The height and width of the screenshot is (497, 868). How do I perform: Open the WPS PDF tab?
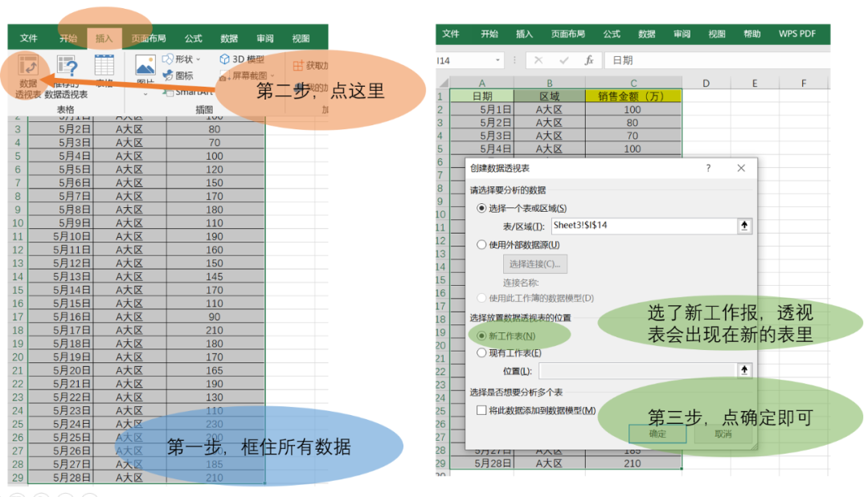[797, 34]
